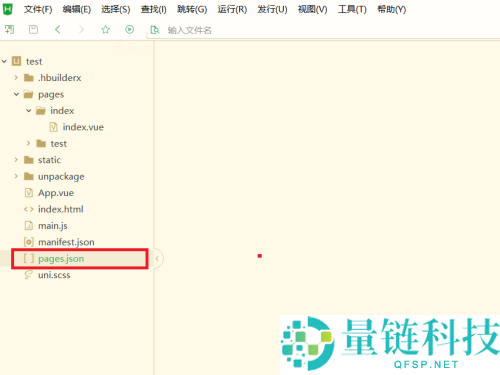Click the static folder icon
The image size is (500, 375).
tap(29, 160)
